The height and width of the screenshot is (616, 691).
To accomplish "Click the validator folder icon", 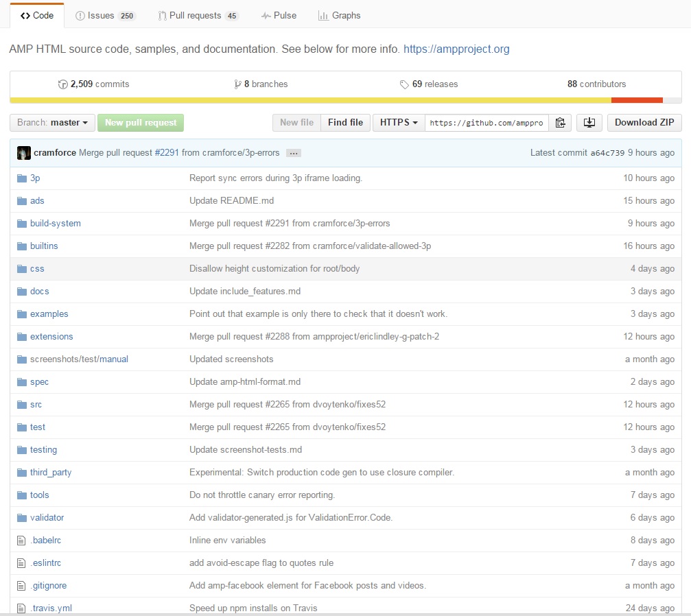I will coord(22,518).
